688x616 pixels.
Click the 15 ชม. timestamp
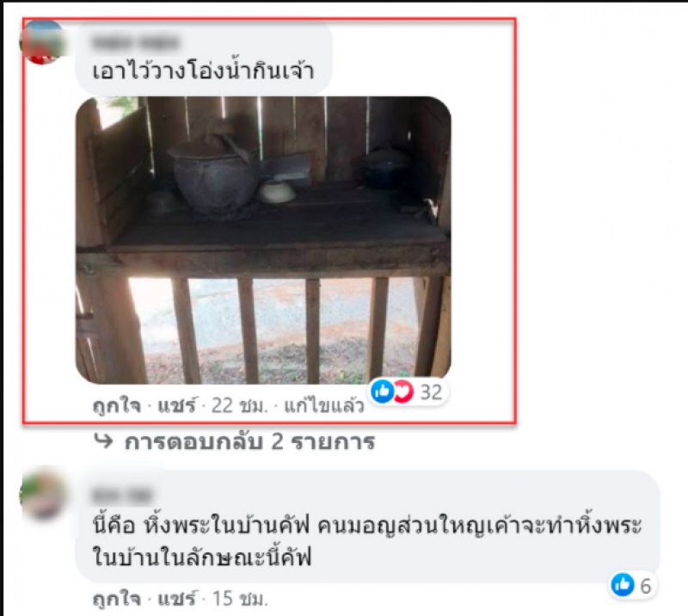pyautogui.click(x=240, y=599)
